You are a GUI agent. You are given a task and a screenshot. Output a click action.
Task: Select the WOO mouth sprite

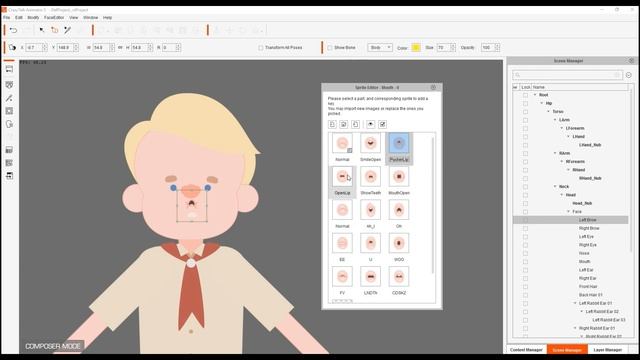coord(399,244)
